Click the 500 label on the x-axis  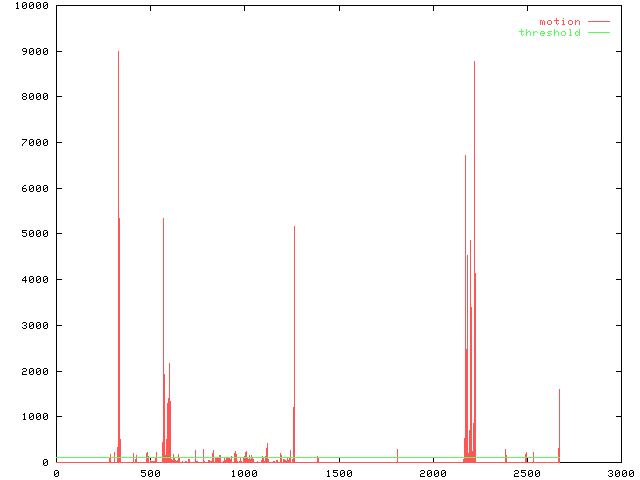click(x=150, y=473)
